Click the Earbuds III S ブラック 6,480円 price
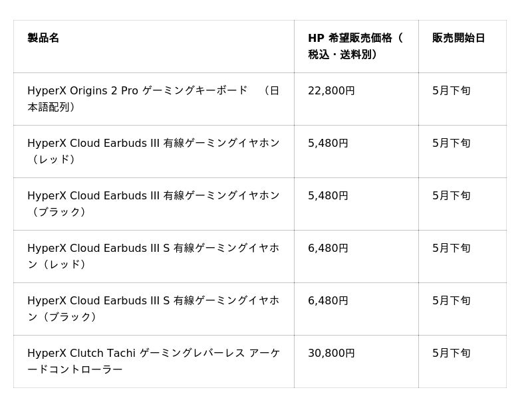 click(x=328, y=301)
